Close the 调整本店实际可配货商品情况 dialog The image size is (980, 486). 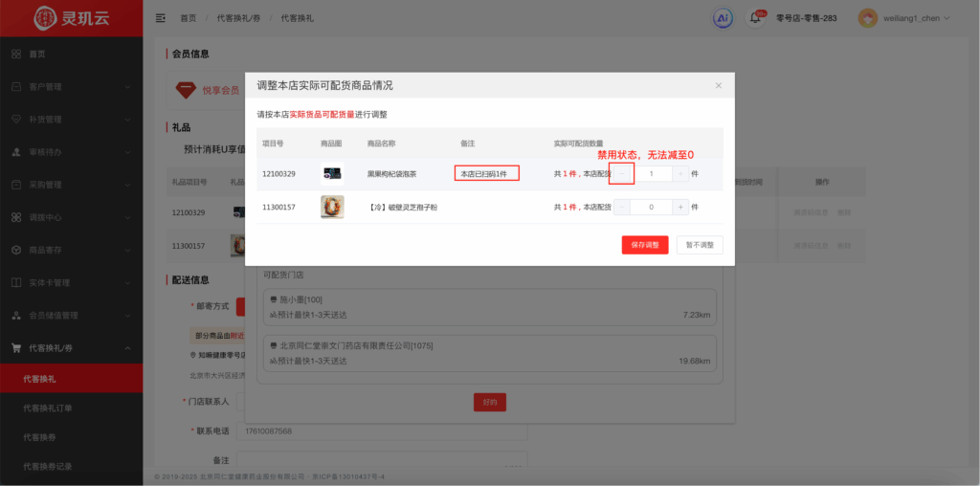click(x=719, y=85)
